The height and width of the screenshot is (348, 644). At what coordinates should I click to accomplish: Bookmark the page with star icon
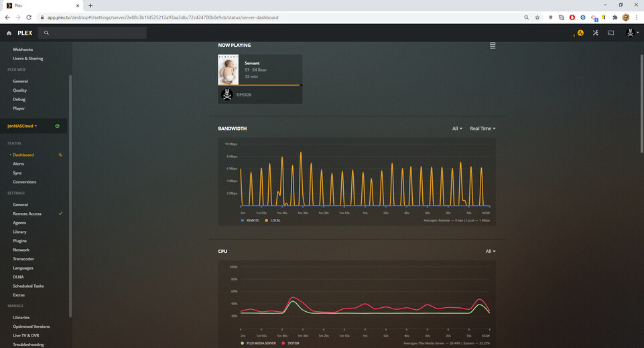537,17
